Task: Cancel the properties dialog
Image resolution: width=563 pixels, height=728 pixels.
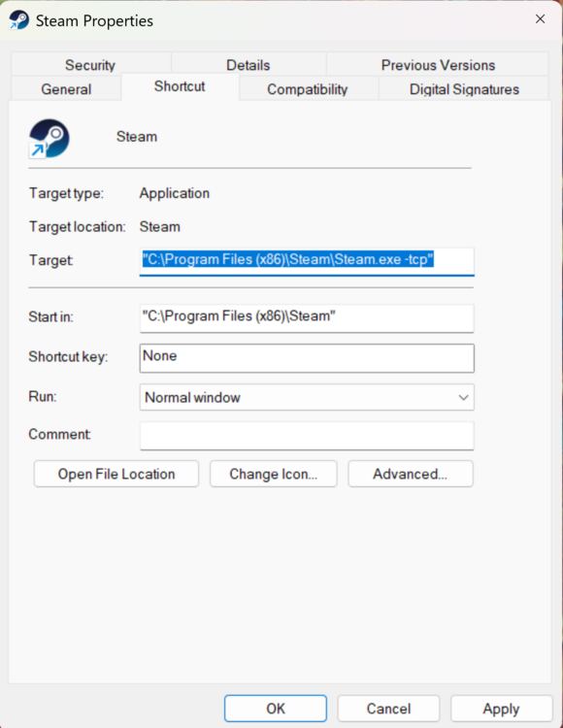Action: pyautogui.click(x=388, y=709)
